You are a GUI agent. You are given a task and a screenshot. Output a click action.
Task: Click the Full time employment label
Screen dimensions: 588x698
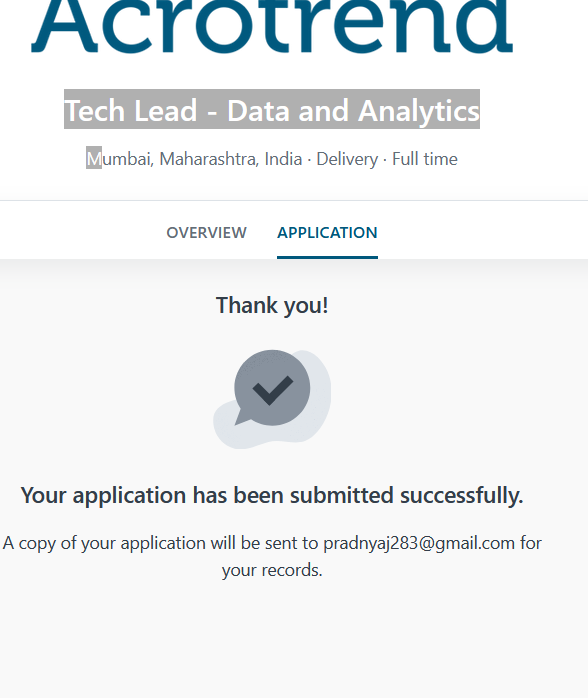pos(425,159)
